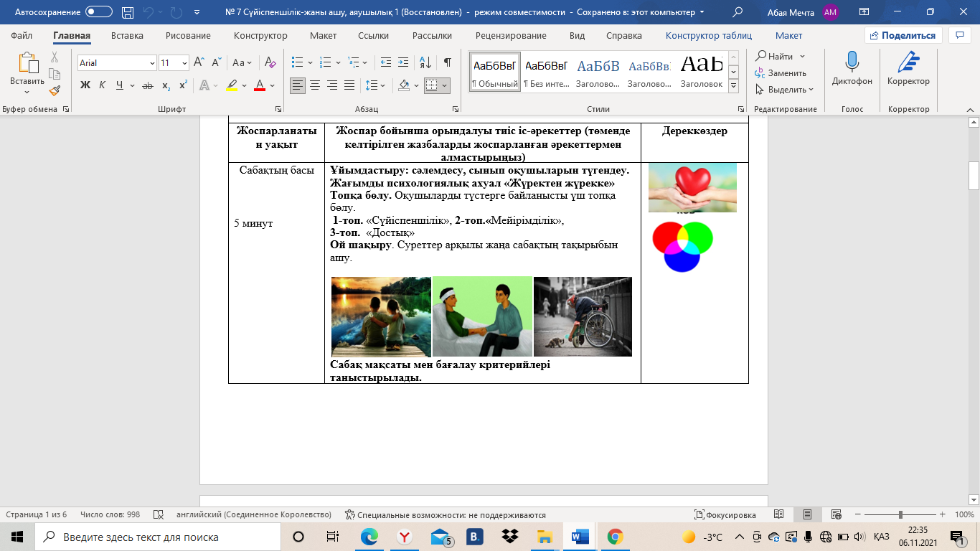Viewport: 980px width, 551px height.
Task: Toggle strikethrough text formatting
Action: coord(148,85)
